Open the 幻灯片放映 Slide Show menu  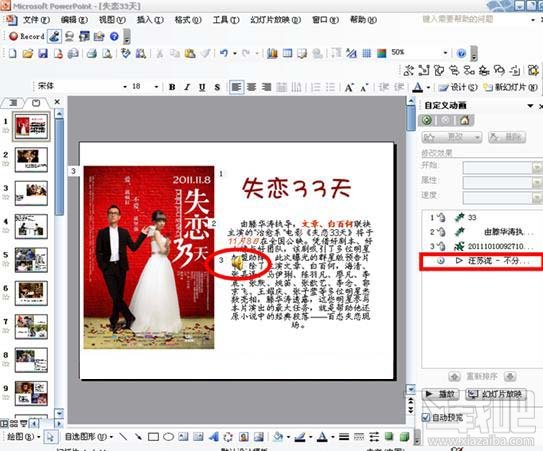tap(276, 20)
